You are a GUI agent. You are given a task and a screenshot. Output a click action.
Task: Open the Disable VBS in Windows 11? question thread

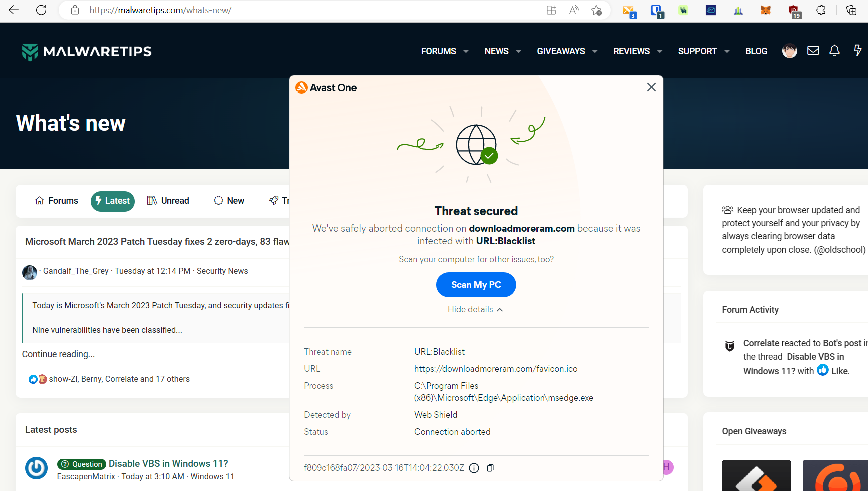pyautogui.click(x=168, y=464)
